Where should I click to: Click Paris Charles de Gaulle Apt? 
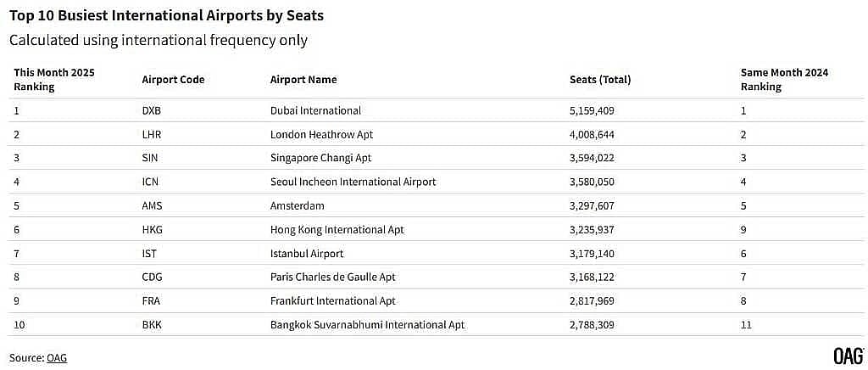332,277
